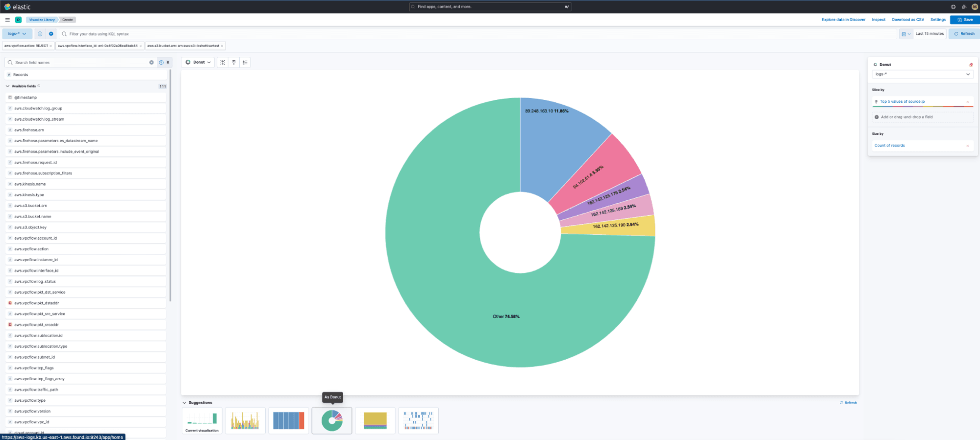Select the stacked bar chart suggestion thumbnail
Screen dimensions: 980x440
[x=245, y=420]
